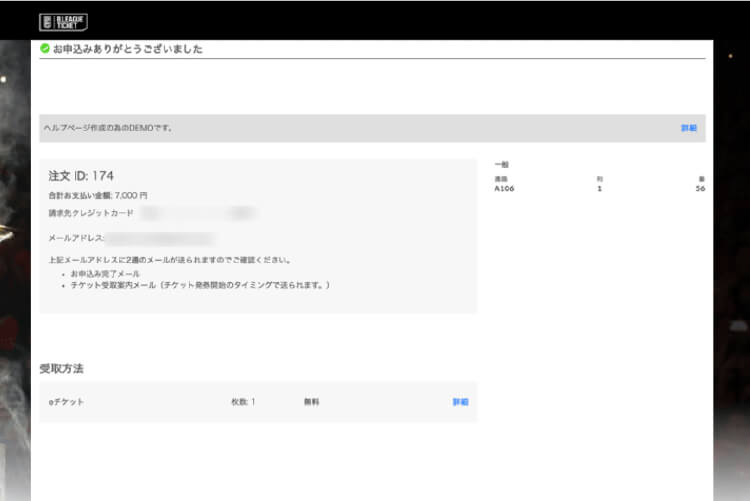Image resolution: width=750 pixels, height=501 pixels.
Task: Click the 無料 fee text
Action: [311, 402]
